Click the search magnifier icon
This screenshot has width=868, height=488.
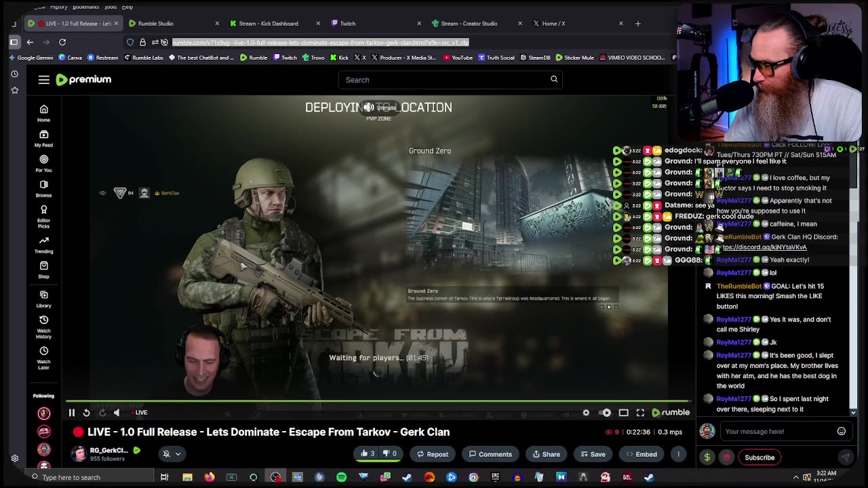(554, 79)
